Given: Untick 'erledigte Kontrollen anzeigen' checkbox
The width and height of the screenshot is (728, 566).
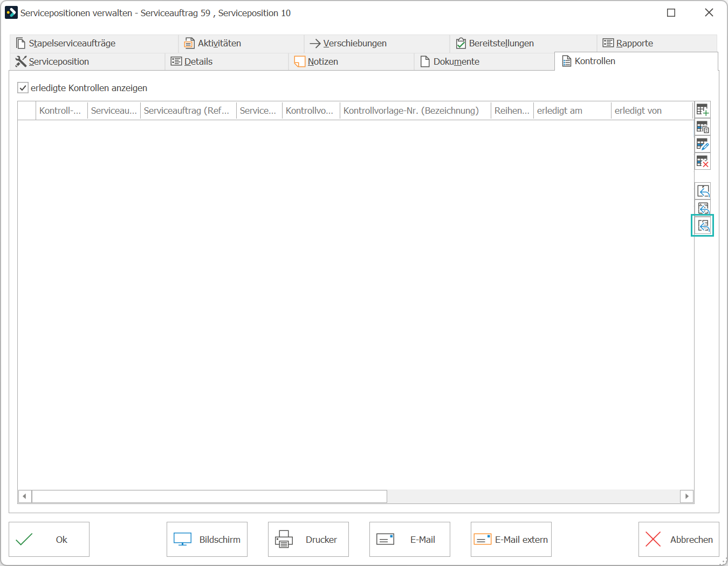Looking at the screenshot, I should tap(23, 88).
